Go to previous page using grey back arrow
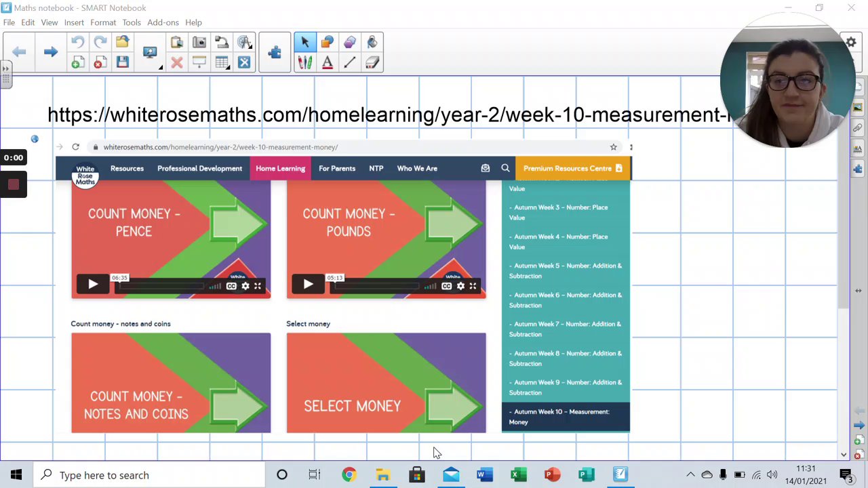868x488 pixels. pos(19,52)
